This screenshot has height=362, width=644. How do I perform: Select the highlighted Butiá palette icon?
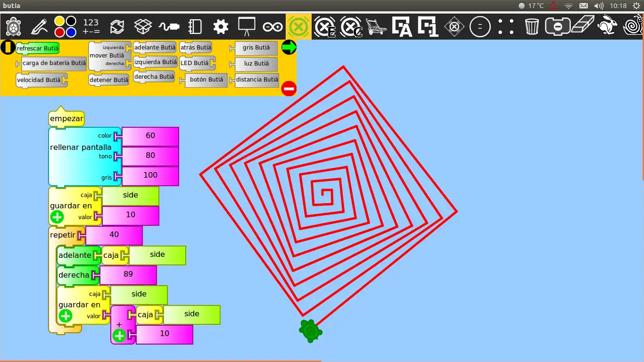point(298,26)
